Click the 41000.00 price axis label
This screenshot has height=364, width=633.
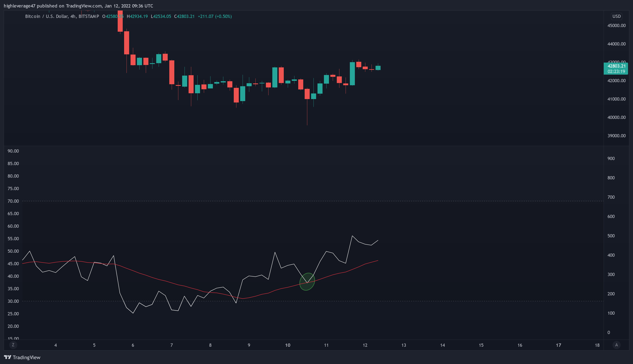[x=617, y=99]
